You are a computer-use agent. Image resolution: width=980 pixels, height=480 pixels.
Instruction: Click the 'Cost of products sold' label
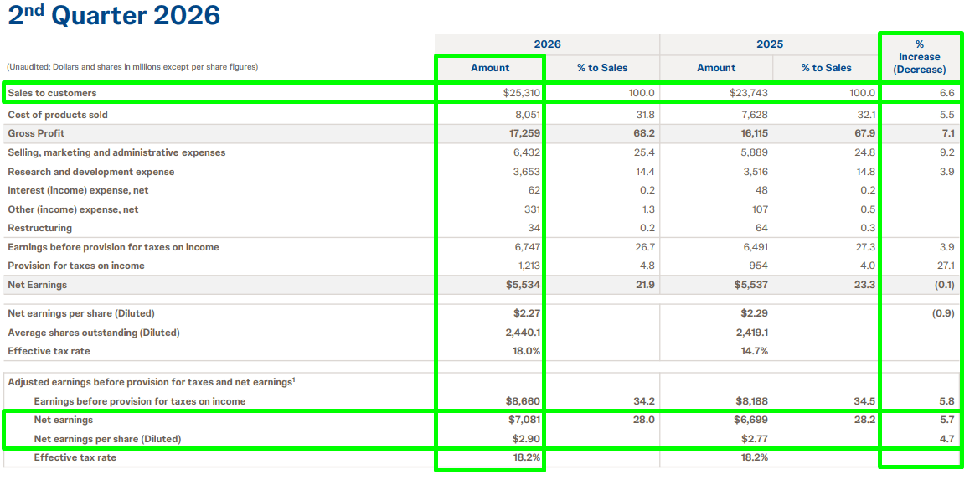58,115
